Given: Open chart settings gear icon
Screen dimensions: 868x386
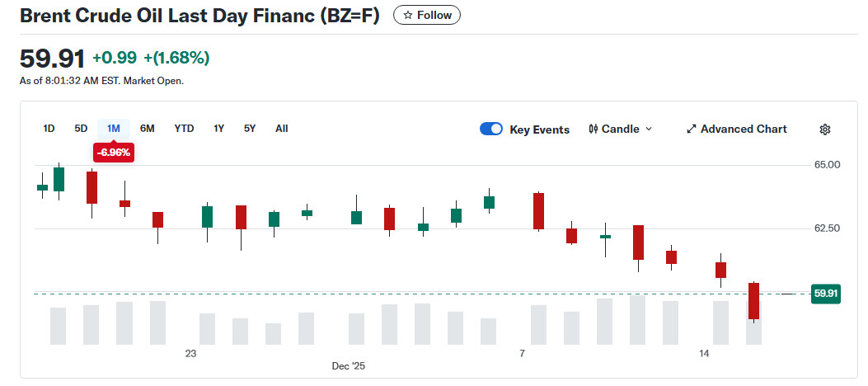Looking at the screenshot, I should (x=825, y=129).
